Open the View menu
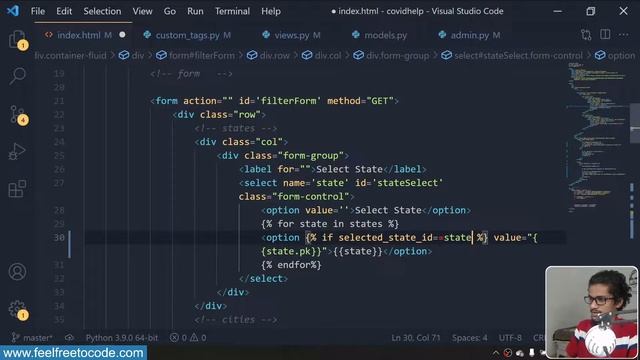 (142, 11)
